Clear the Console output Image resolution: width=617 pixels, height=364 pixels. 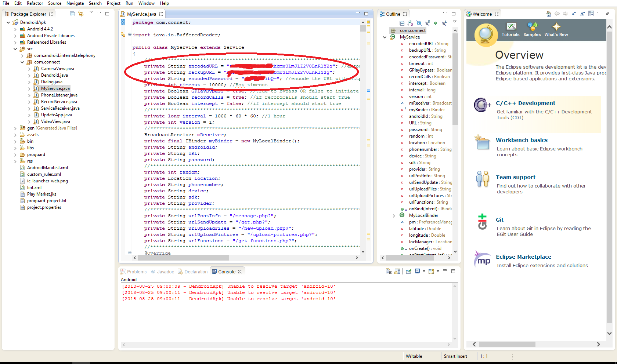pyautogui.click(x=388, y=272)
